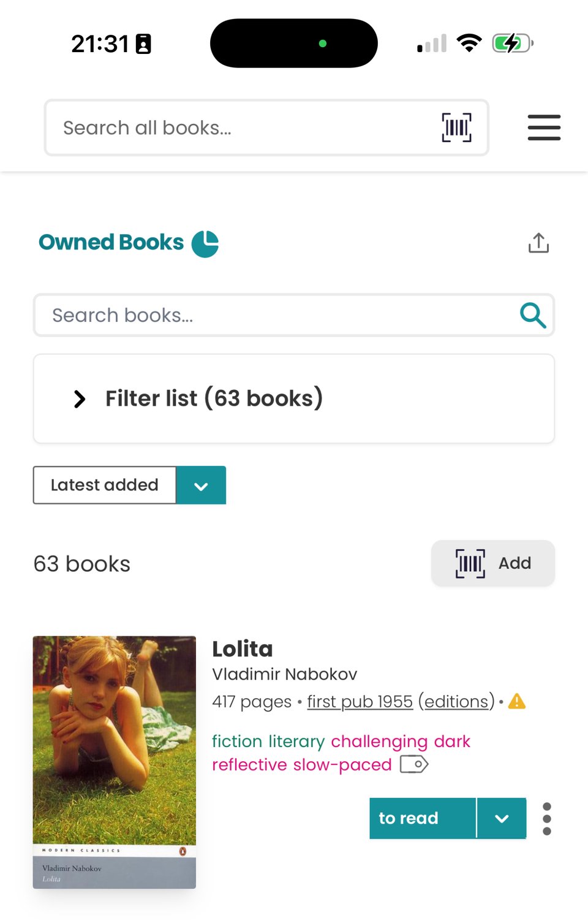Tap the barcode scanner icon in search bar
Viewport: 588px width, 920px height.
456,127
